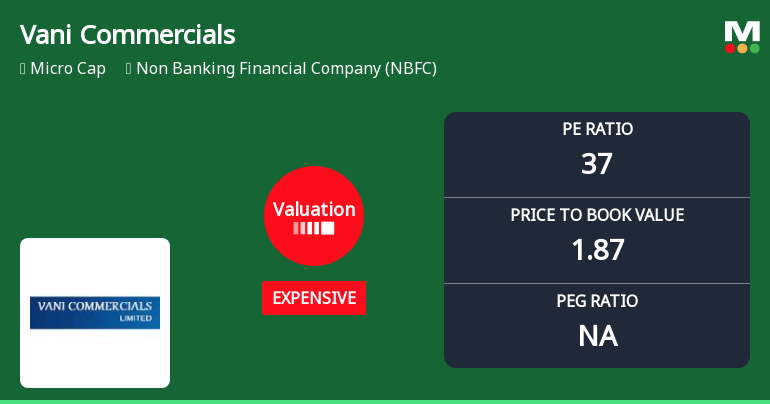Click the red dot under the M logo
This screenshot has width=770, height=404.
(x=731, y=48)
